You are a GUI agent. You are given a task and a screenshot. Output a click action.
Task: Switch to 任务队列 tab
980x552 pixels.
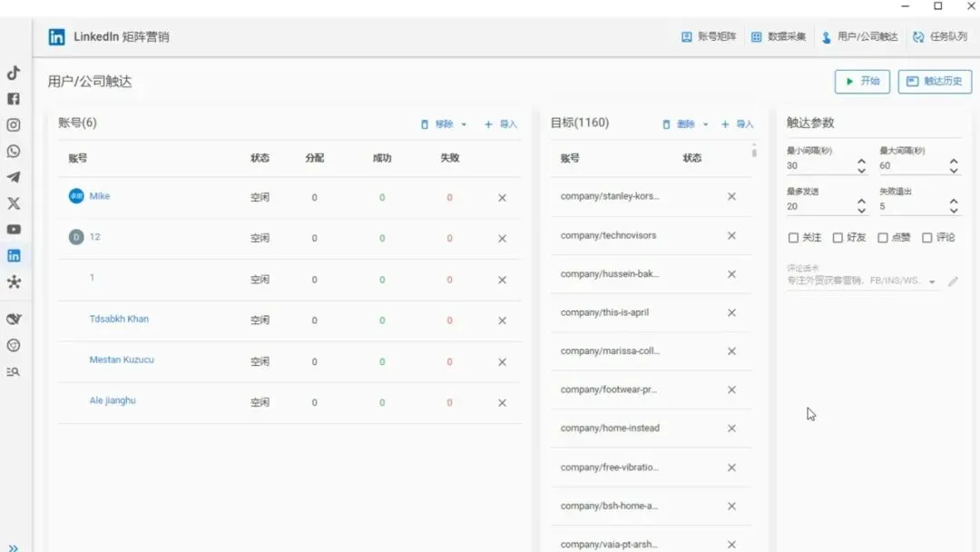click(940, 37)
